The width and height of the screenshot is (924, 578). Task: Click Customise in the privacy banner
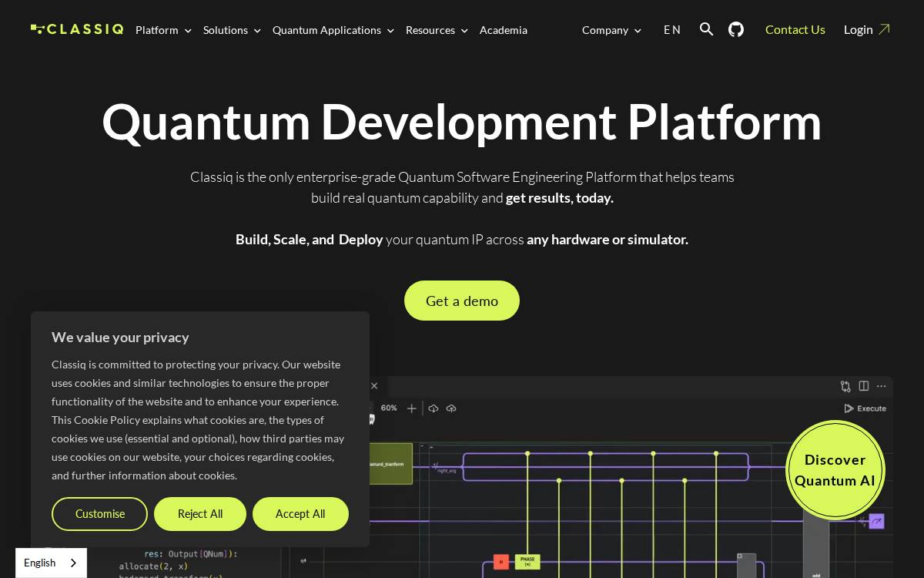(99, 514)
